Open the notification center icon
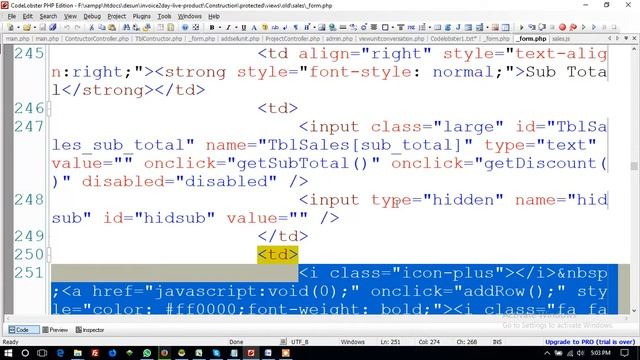The height and width of the screenshot is (360, 640). coord(625,353)
